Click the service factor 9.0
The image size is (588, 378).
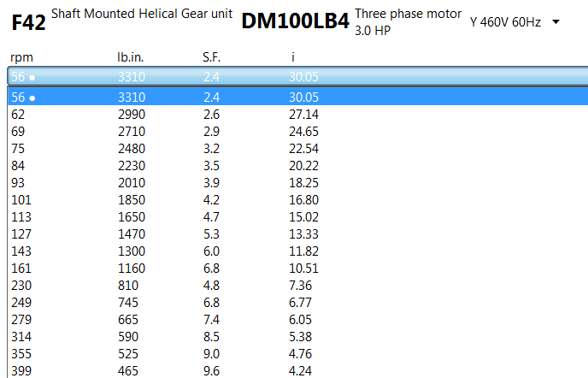pyautogui.click(x=211, y=353)
